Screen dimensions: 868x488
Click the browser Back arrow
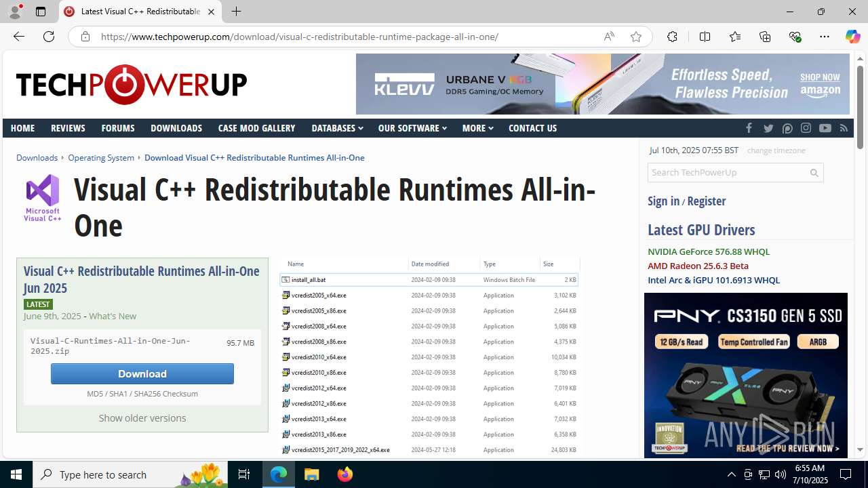pos(18,37)
